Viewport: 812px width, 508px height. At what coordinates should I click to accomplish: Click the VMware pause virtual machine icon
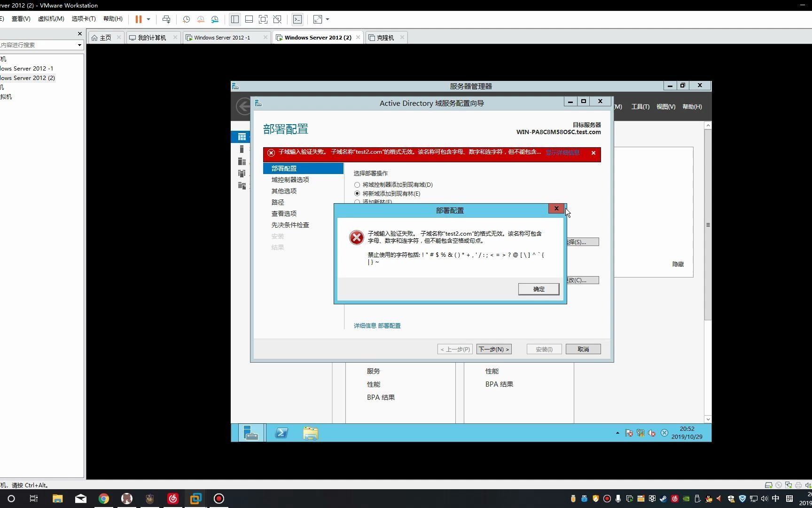coord(139,19)
